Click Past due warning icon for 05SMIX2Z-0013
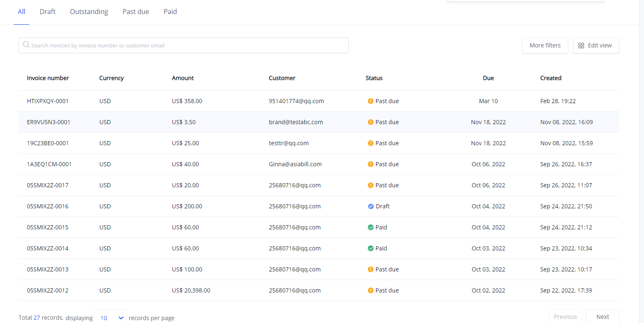 tap(370, 269)
